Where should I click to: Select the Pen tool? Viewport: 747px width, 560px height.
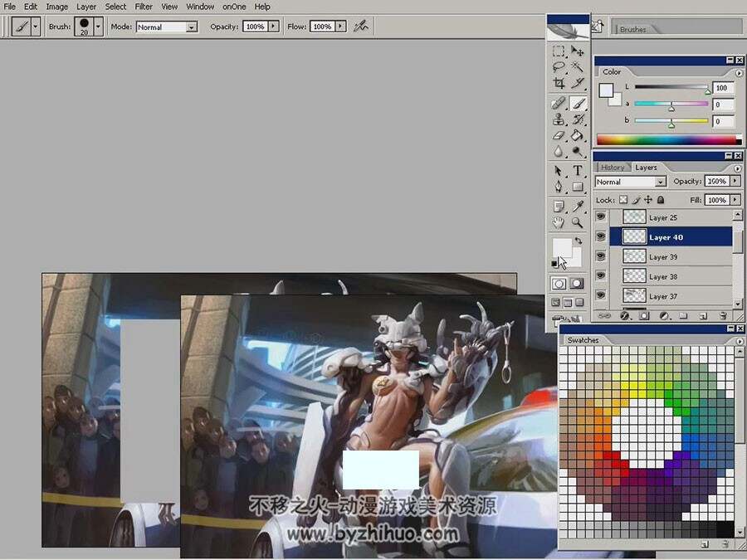pos(559,187)
